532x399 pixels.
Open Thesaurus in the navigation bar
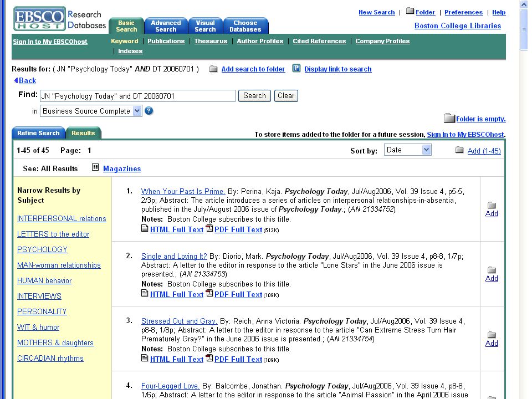point(211,41)
